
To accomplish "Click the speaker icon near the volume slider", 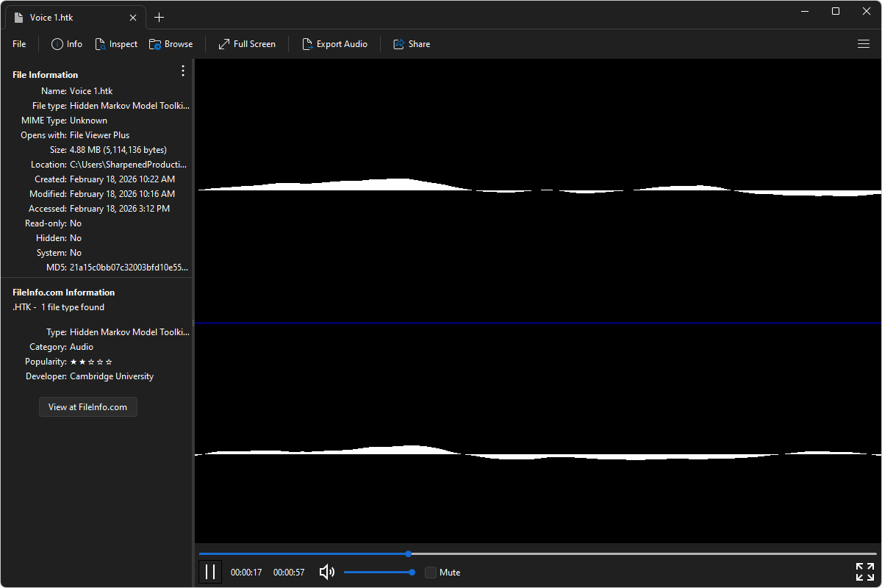I will (326, 572).
